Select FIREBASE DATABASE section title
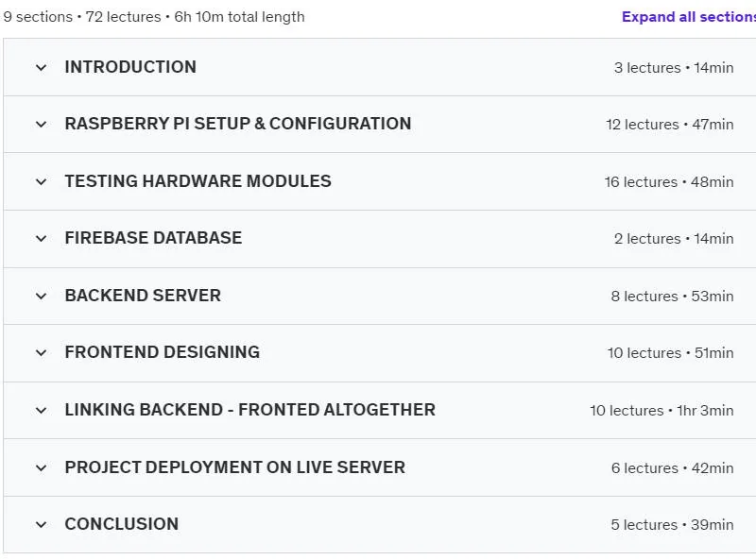 [x=153, y=238]
